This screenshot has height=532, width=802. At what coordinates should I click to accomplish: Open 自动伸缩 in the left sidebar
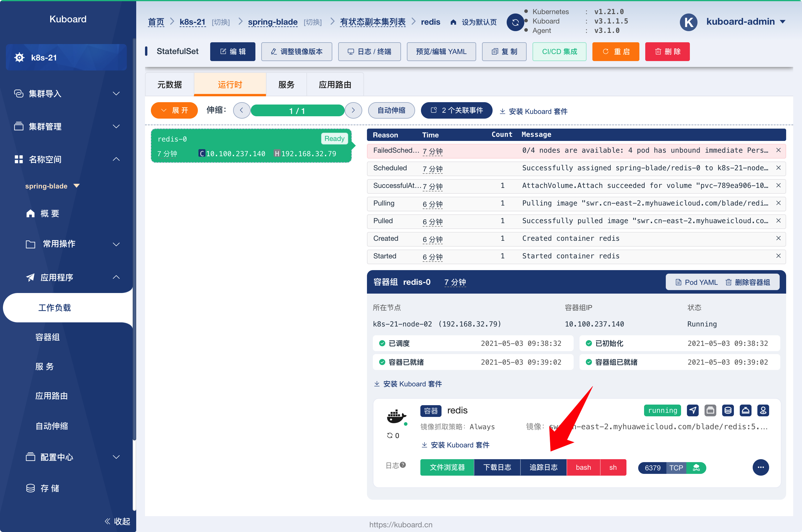click(51, 426)
